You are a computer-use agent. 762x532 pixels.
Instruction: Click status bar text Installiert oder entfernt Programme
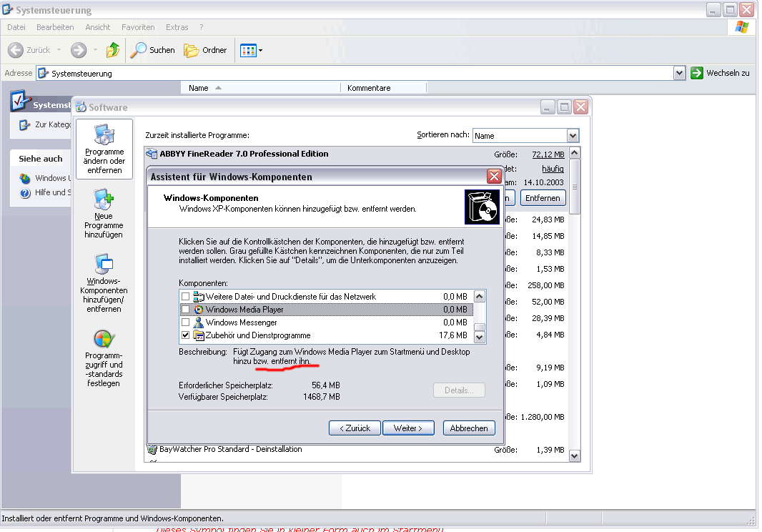[113, 518]
